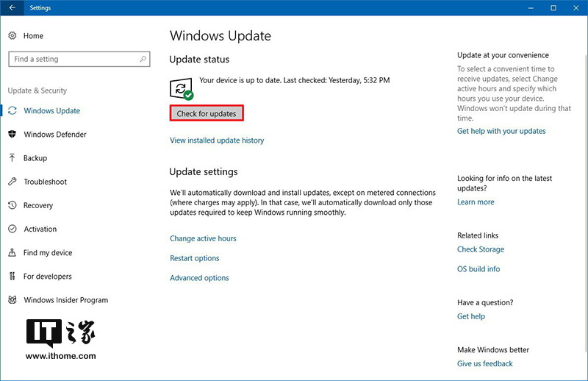Open Windows Defender section
The image size is (588, 381).
(54, 135)
